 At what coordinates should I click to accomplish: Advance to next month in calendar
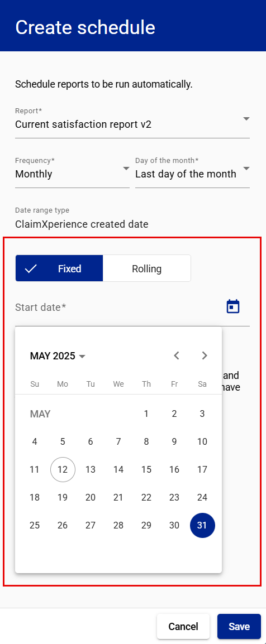click(205, 355)
